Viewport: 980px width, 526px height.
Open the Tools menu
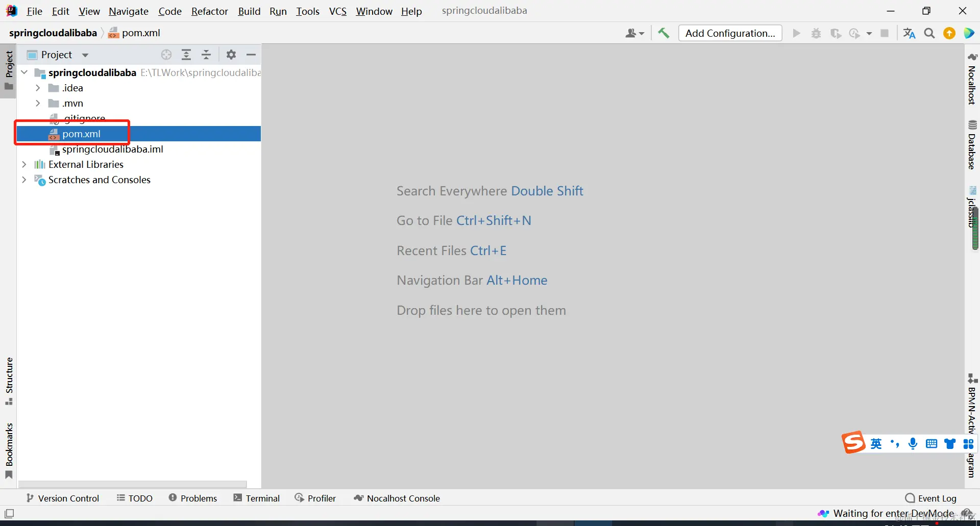[x=308, y=11]
